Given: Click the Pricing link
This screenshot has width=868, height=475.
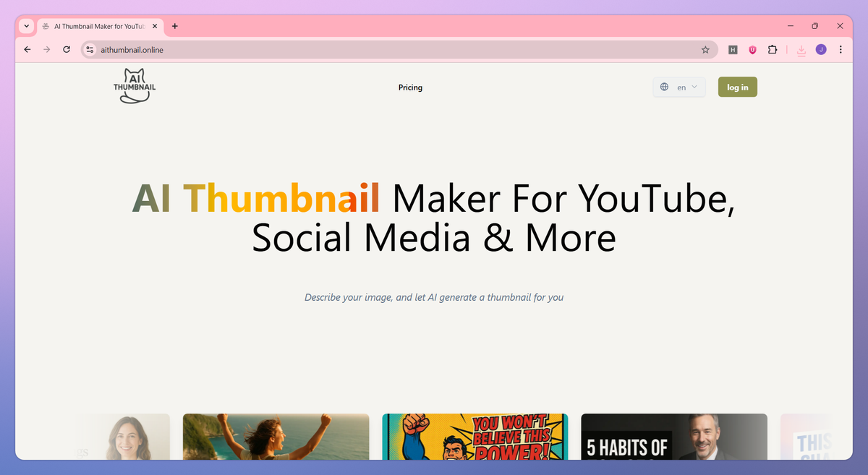Looking at the screenshot, I should tap(410, 87).
